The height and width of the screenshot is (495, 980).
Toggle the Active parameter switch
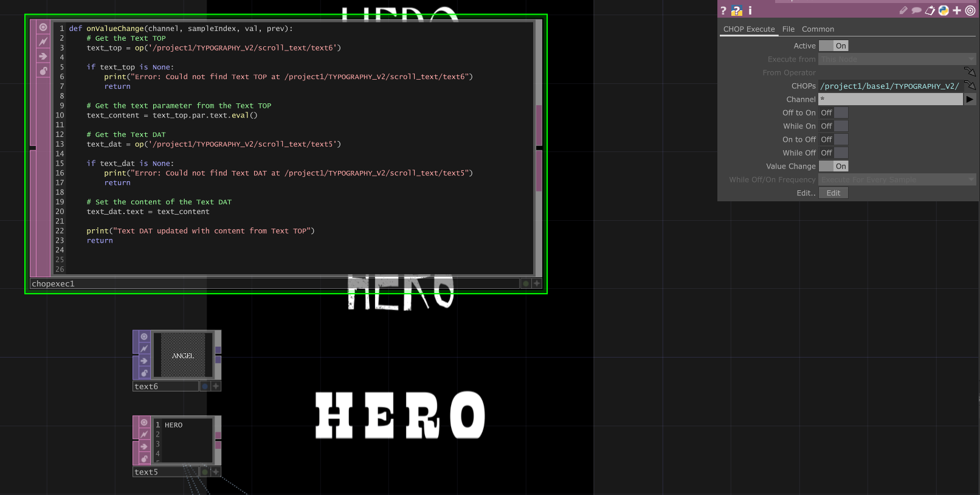[x=833, y=46]
